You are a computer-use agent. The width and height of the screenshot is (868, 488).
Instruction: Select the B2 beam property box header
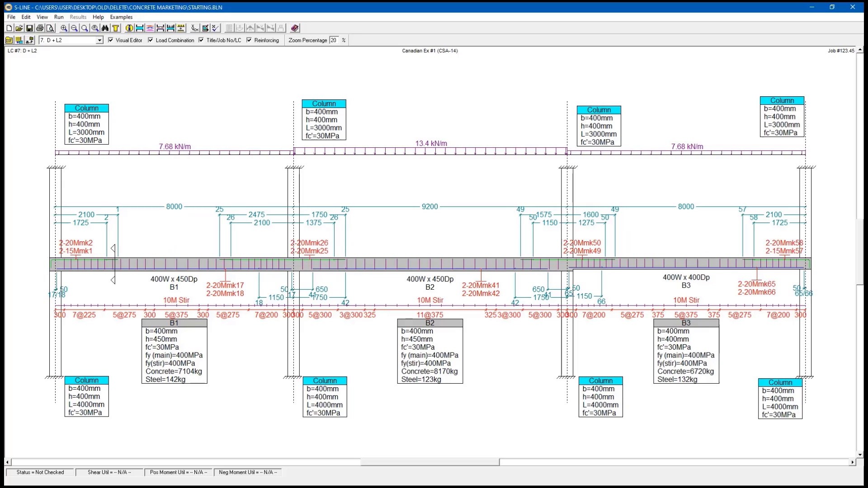coord(430,323)
